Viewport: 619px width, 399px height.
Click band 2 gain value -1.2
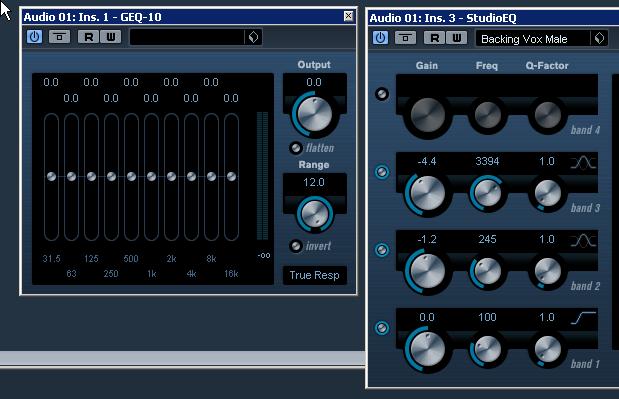coord(427,239)
